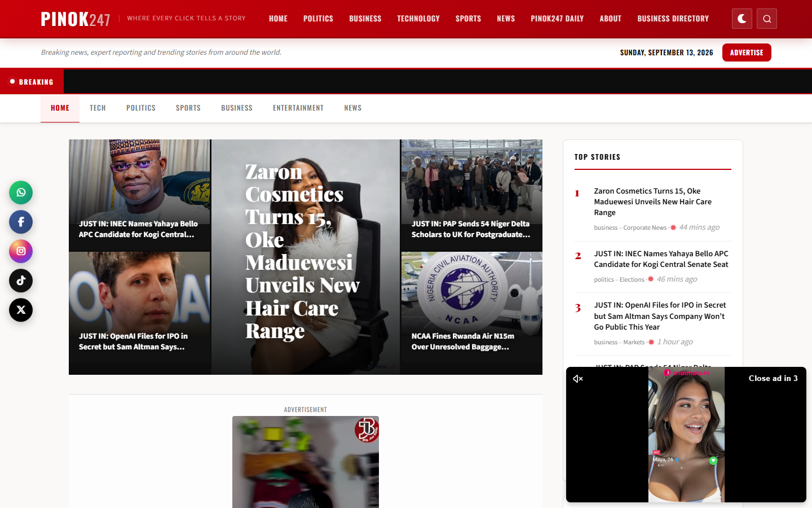The image size is (812, 508).
Task: Open News in the top red navigation
Action: (x=506, y=19)
